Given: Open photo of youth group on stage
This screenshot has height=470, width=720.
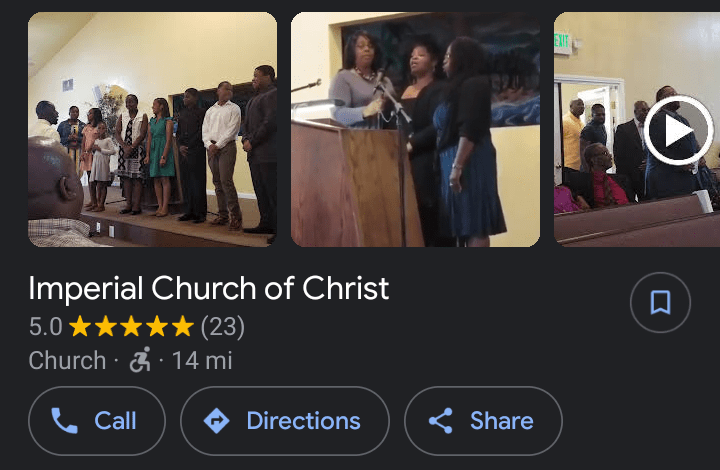Looking at the screenshot, I should tap(152, 129).
